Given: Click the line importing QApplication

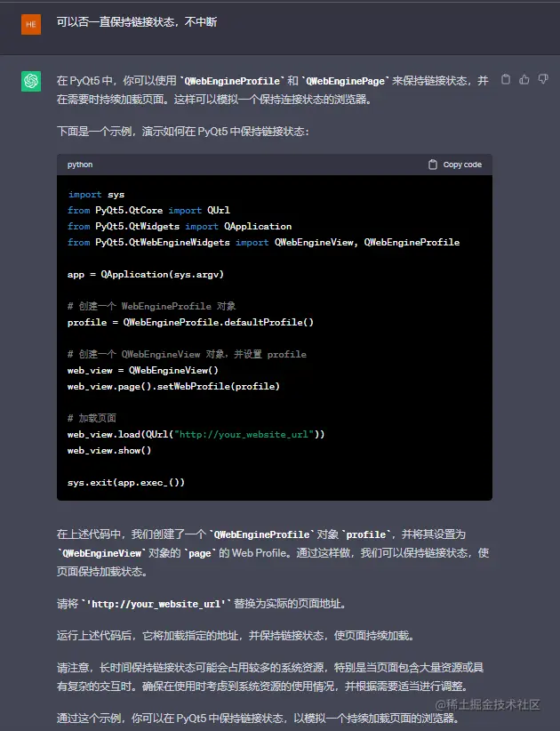Looking at the screenshot, I should click(x=180, y=226).
